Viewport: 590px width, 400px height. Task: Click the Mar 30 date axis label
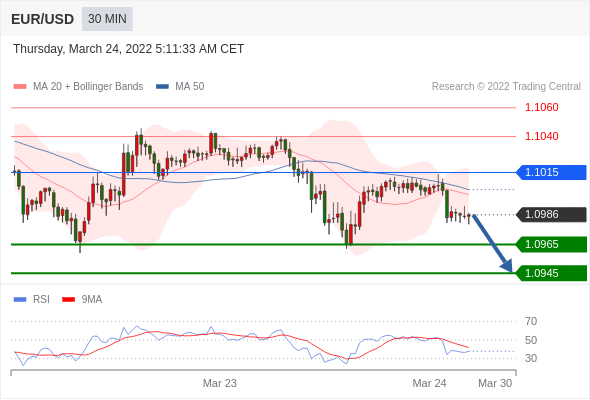(495, 383)
